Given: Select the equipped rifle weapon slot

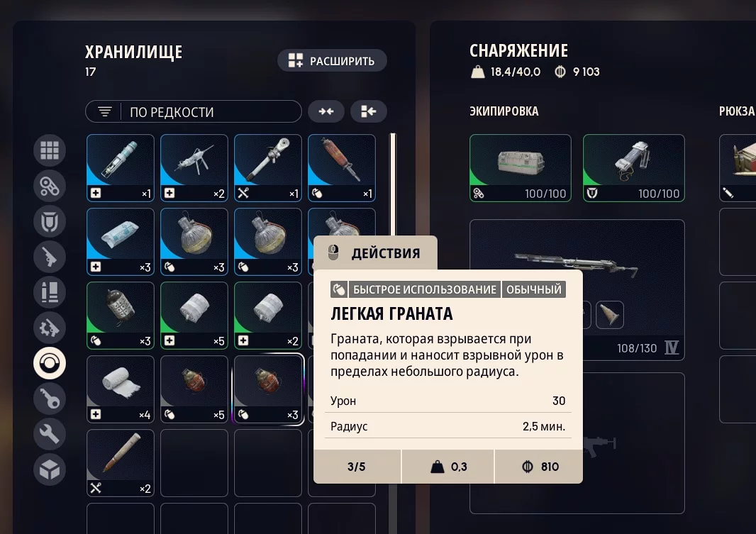Looking at the screenshot, I should 577,289.
